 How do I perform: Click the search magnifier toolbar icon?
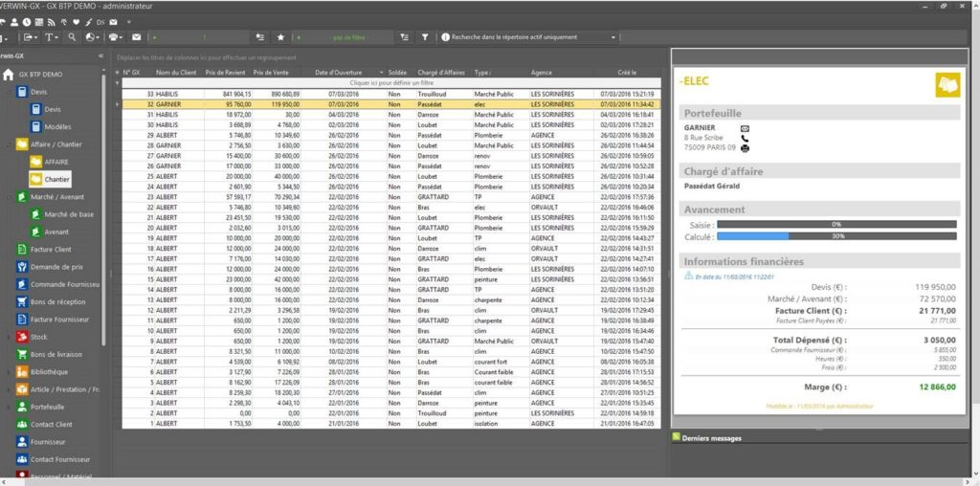pos(72,37)
